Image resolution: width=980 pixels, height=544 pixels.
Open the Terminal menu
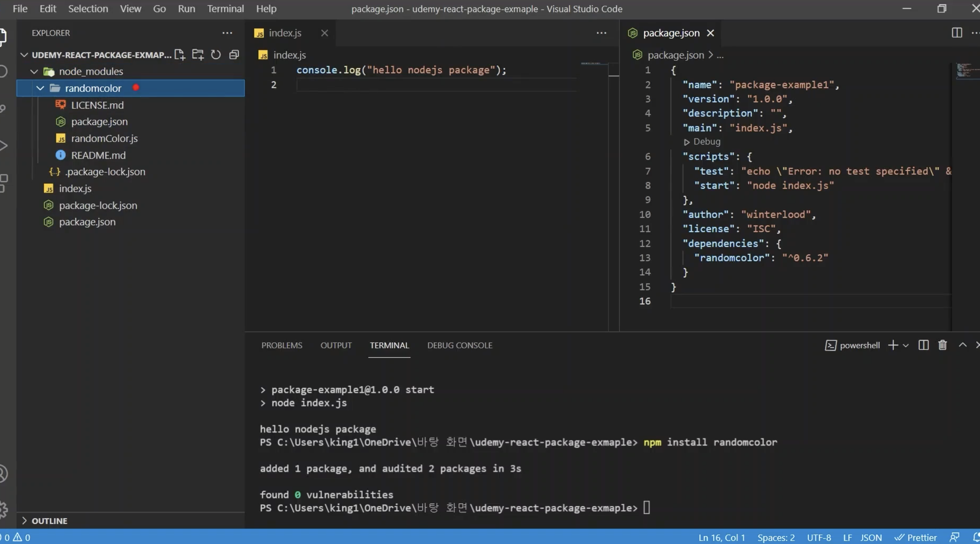click(x=225, y=9)
